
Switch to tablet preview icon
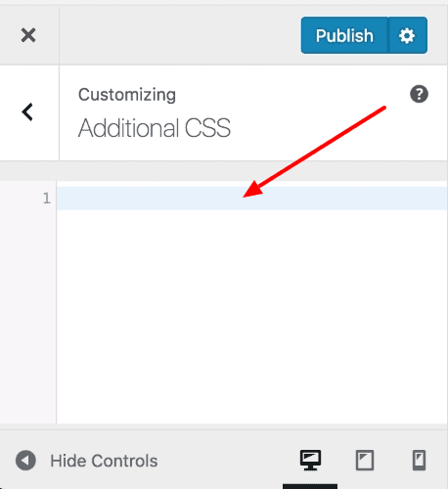(365, 461)
